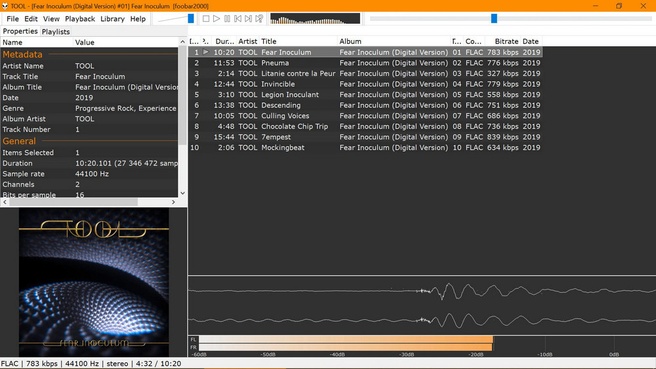Click the foobar2000 title bar icon
This screenshot has height=369, width=656.
5,6
